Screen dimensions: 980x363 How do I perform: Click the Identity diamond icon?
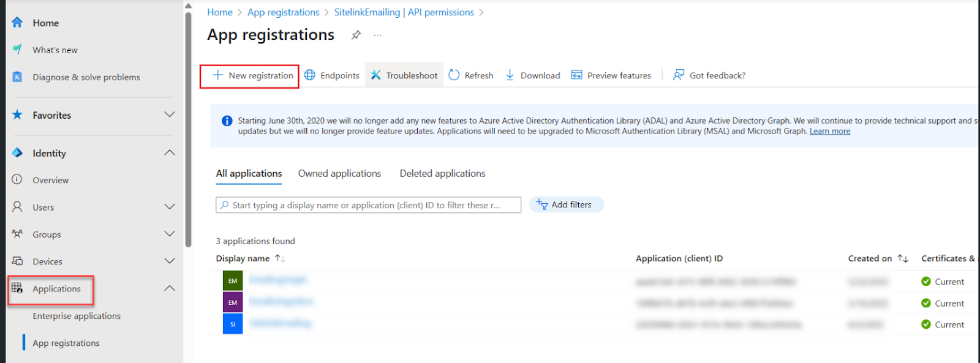[17, 152]
